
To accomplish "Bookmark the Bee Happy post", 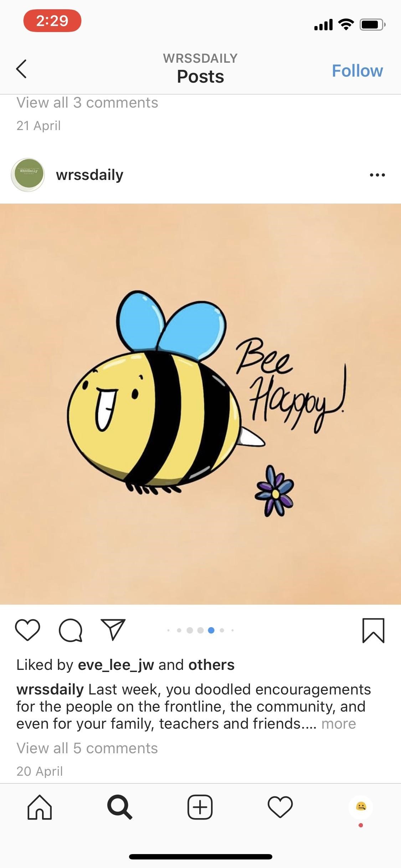I will point(373,630).
